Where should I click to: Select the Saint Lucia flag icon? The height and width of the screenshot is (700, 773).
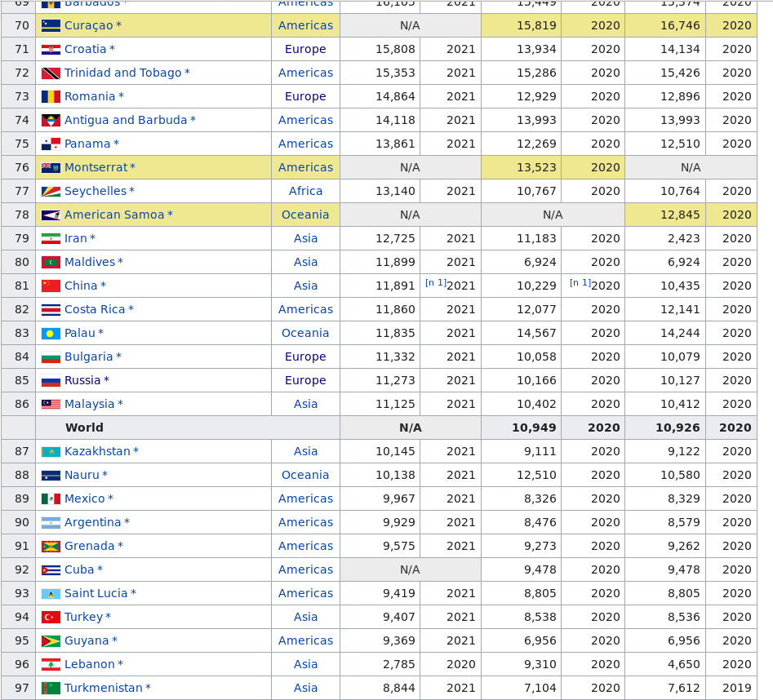pyautogui.click(x=51, y=593)
